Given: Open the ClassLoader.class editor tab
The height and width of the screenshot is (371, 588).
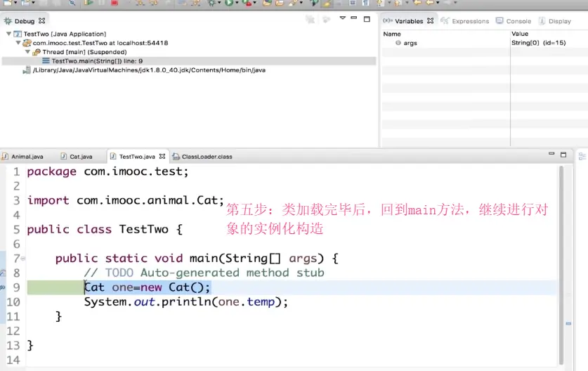Looking at the screenshot, I should (x=207, y=157).
